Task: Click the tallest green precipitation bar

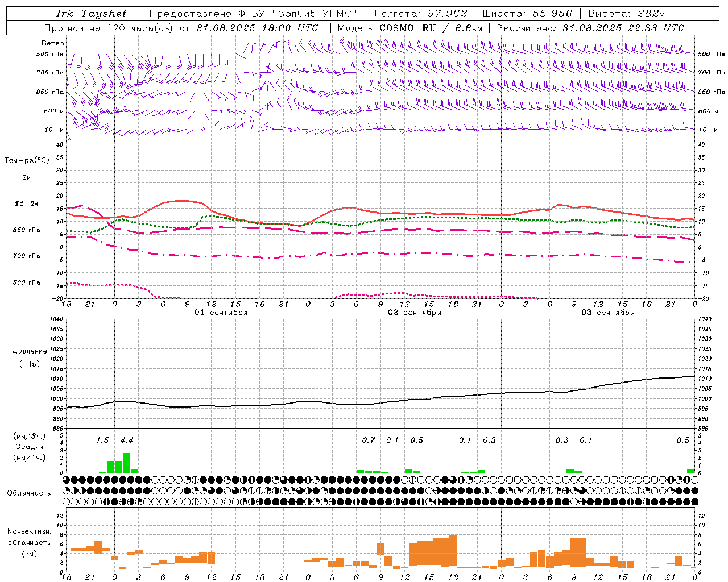Action: pyautogui.click(x=126, y=463)
